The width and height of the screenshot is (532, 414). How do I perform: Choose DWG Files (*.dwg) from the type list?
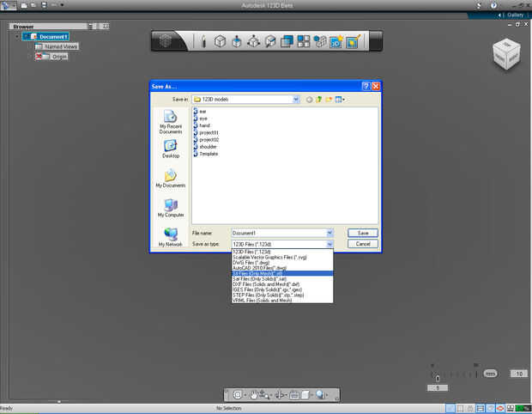[x=282, y=263]
